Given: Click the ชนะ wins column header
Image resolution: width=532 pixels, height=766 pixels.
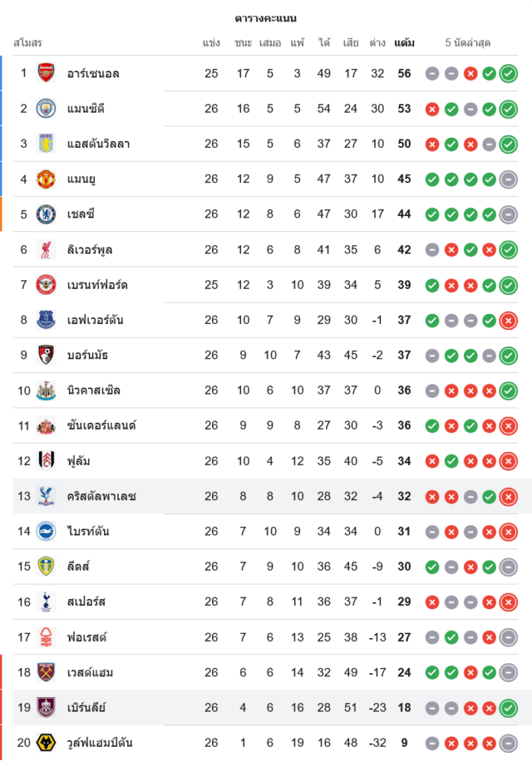Looking at the screenshot, I should coord(243,43).
